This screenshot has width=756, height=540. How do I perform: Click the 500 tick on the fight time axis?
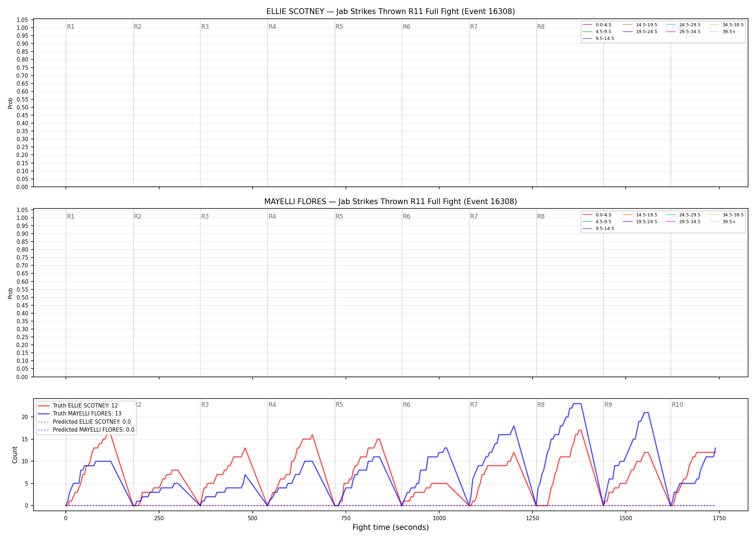(x=253, y=518)
